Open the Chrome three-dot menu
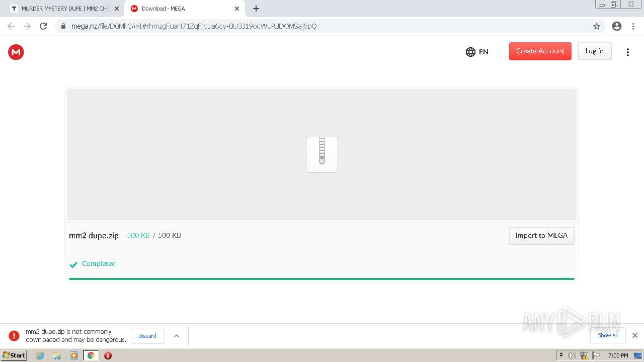The width and height of the screenshot is (644, 362). pos(633,26)
